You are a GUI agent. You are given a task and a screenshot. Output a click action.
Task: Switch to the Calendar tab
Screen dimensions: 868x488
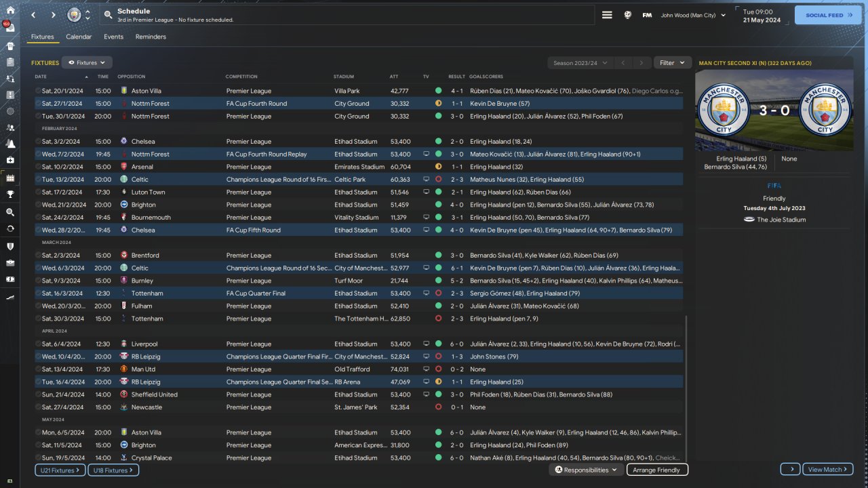click(x=79, y=37)
